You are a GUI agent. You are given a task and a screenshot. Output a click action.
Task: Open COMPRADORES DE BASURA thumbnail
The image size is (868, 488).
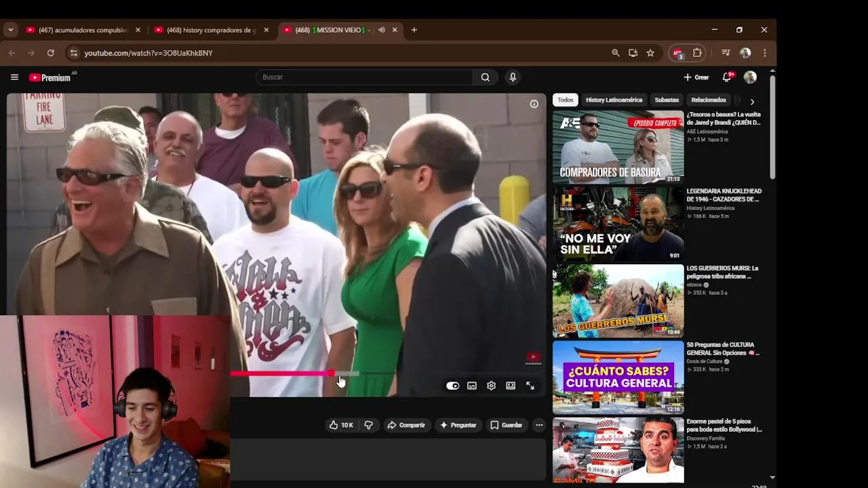(x=618, y=147)
